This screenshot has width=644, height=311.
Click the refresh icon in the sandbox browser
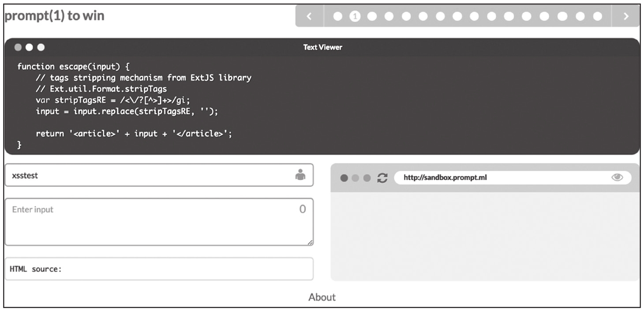pyautogui.click(x=382, y=178)
